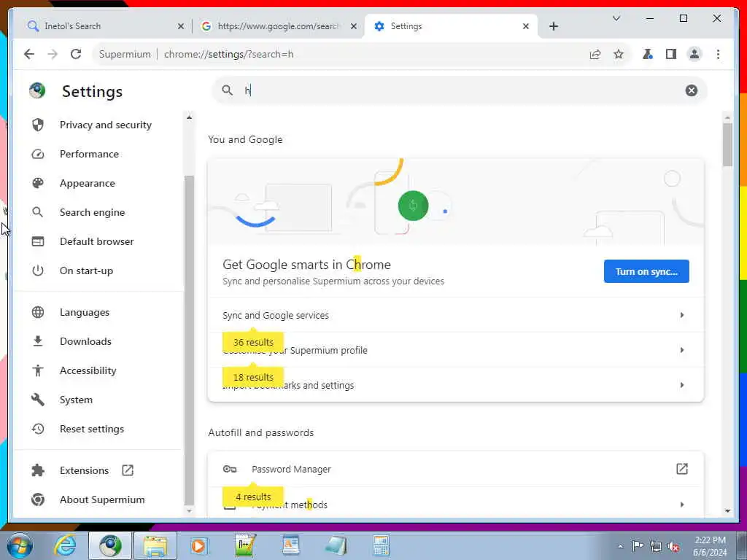Viewport: 747px width, 560px height.
Task: Click the Supermium logo beside Settings
Action: point(37,90)
